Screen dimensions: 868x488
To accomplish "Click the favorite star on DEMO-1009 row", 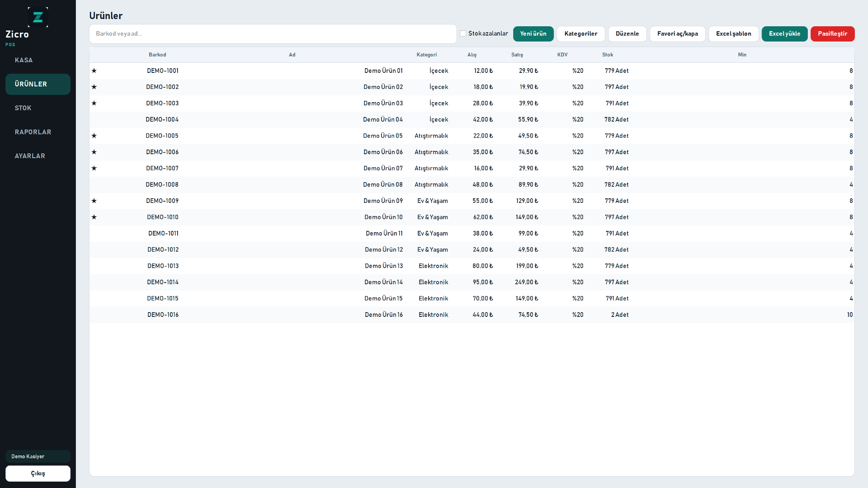I will [94, 201].
